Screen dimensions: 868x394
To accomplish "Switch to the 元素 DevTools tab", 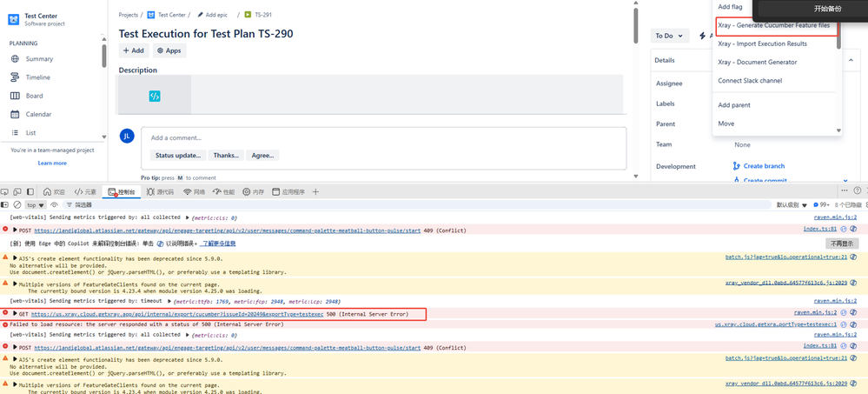I will (85, 191).
